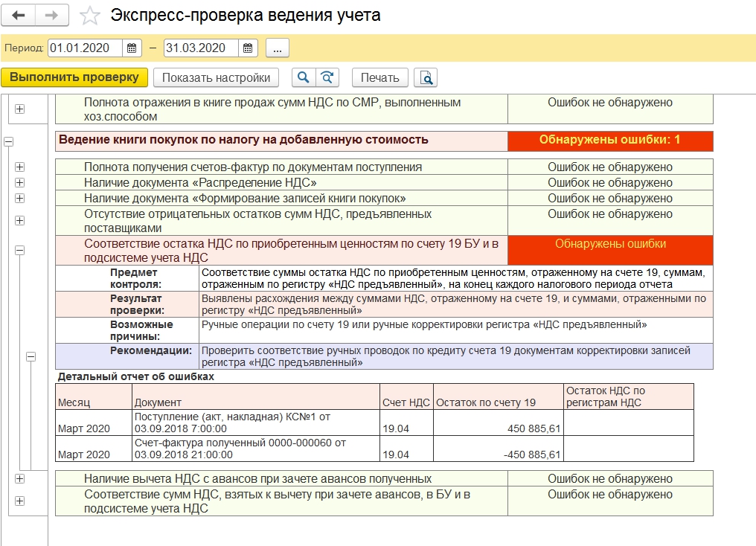Click the Выполнить проверку button

coord(74,77)
